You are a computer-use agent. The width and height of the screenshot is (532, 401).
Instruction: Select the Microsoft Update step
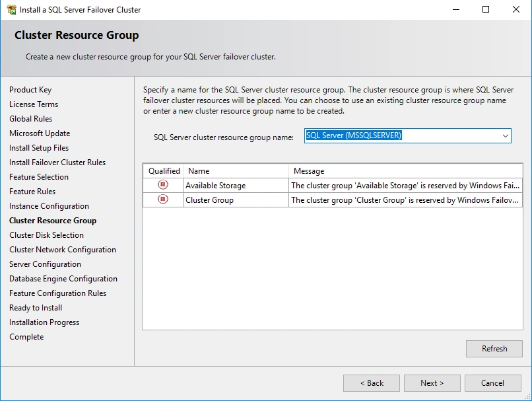(40, 133)
